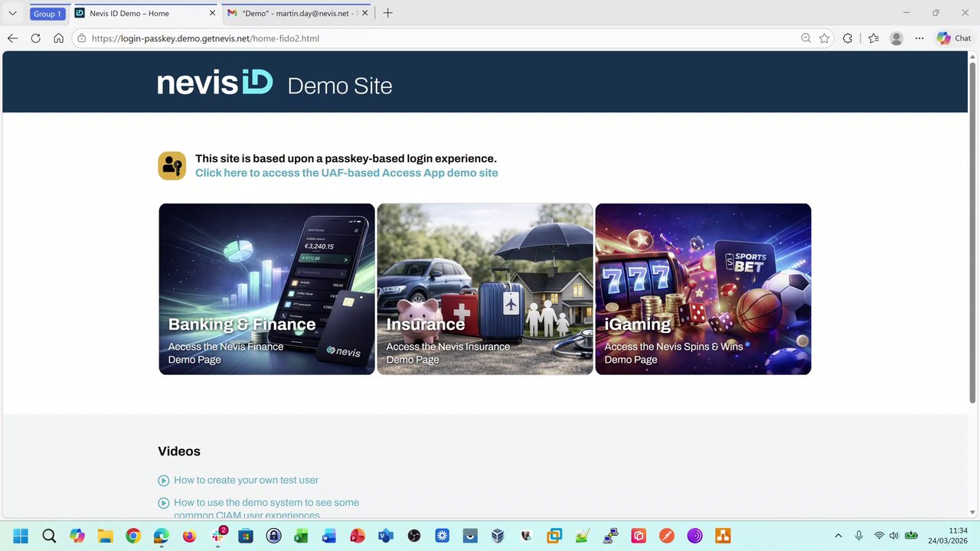Close the Nevis ID Demo tab
The width and height of the screenshot is (980, 551).
pyautogui.click(x=212, y=13)
